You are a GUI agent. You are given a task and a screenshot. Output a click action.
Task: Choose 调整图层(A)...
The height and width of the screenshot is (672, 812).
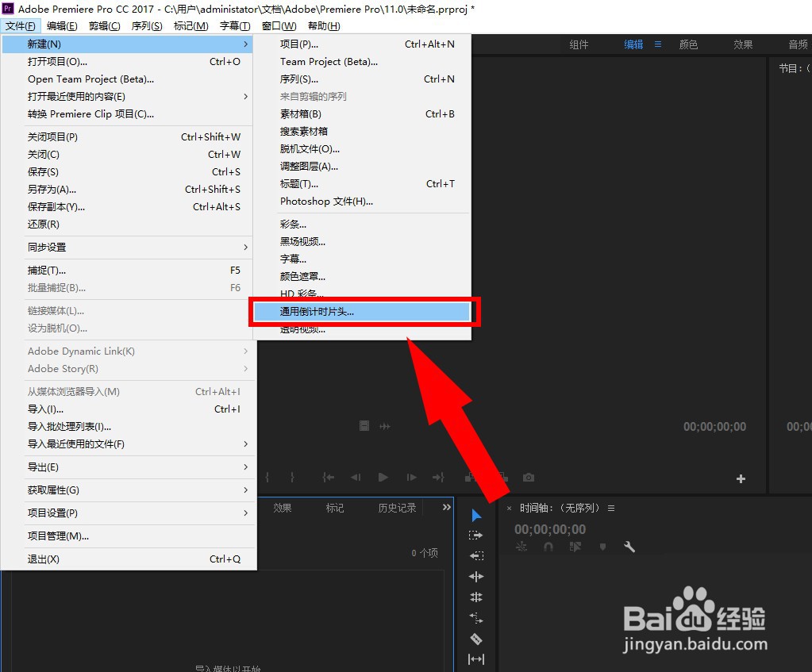point(362,167)
